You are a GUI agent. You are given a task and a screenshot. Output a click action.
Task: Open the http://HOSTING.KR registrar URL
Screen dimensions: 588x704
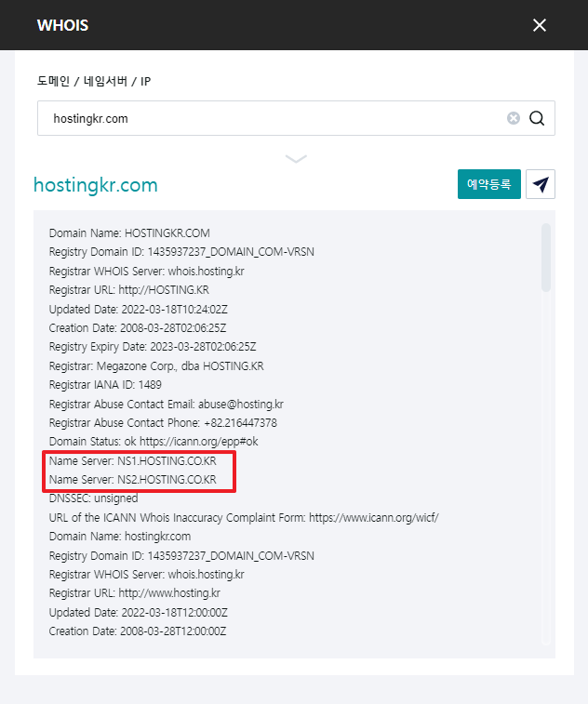click(162, 290)
